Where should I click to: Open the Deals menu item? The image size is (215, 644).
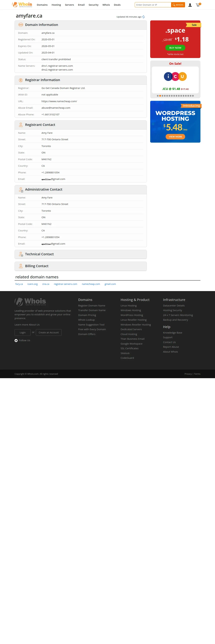click(117, 5)
